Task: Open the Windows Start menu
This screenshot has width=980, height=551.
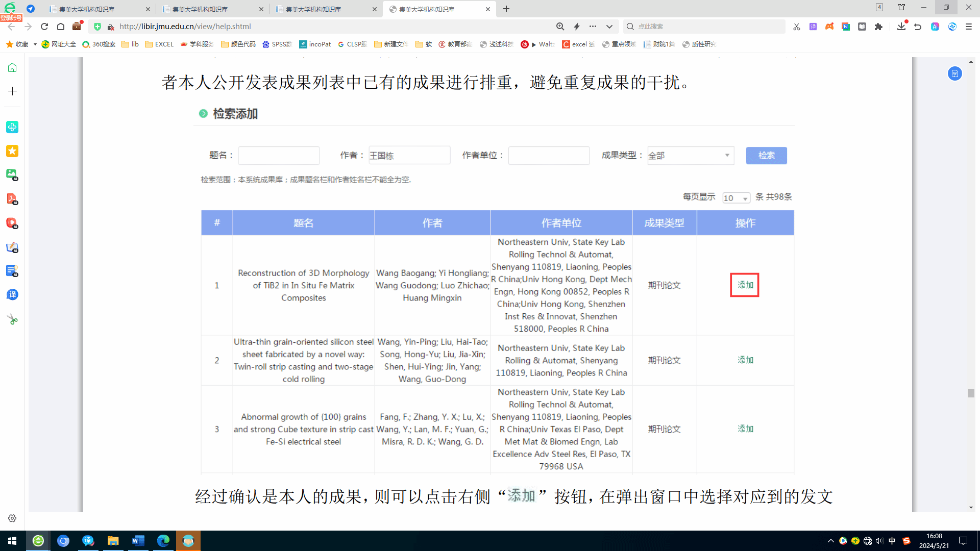Action: click(x=12, y=541)
